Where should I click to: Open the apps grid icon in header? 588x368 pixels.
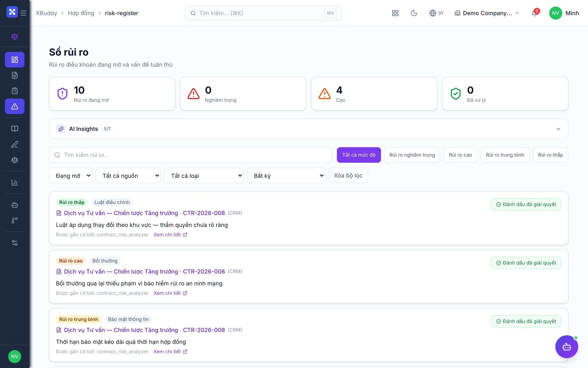click(395, 13)
